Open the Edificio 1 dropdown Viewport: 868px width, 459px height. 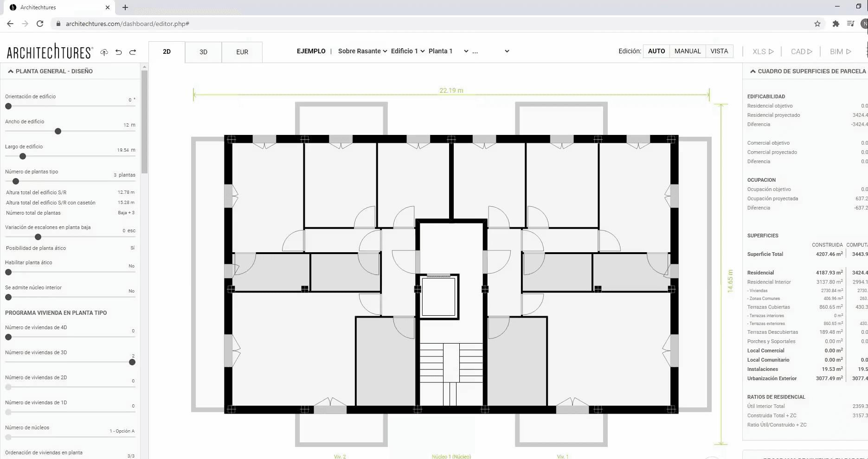click(x=407, y=51)
